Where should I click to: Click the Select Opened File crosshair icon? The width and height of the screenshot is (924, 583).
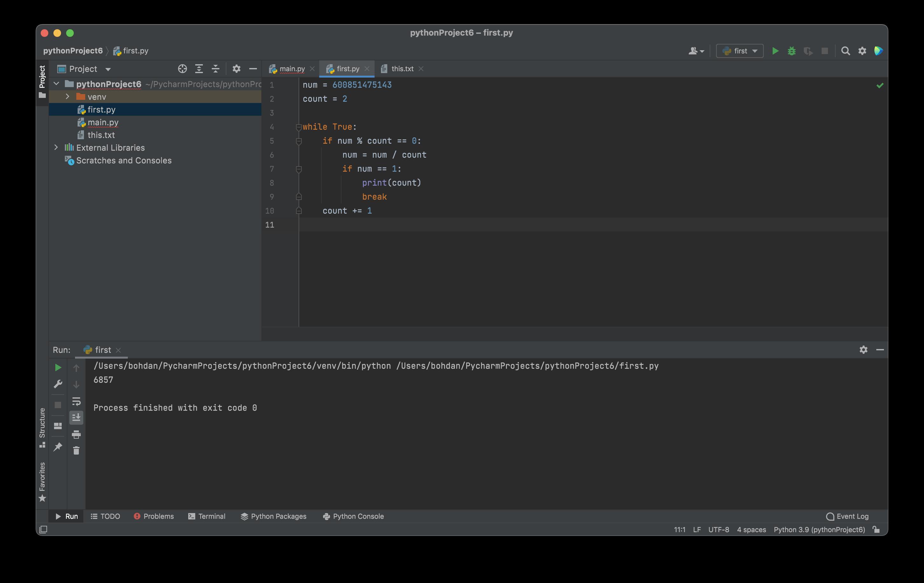pyautogui.click(x=182, y=69)
